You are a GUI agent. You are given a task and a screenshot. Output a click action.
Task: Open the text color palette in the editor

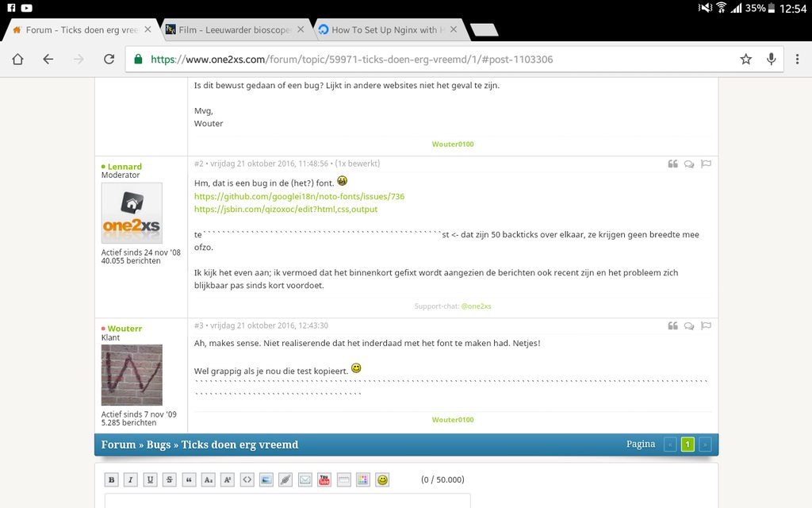363,480
